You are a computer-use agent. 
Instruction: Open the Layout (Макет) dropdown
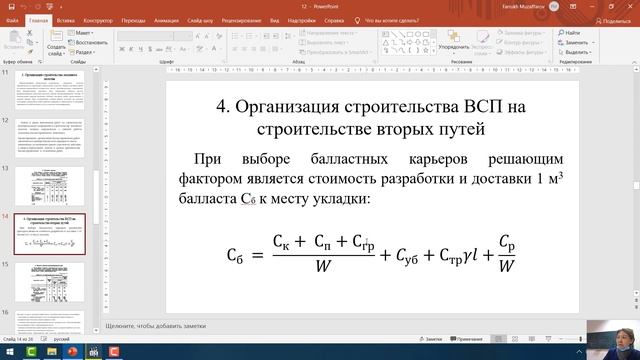(81, 33)
